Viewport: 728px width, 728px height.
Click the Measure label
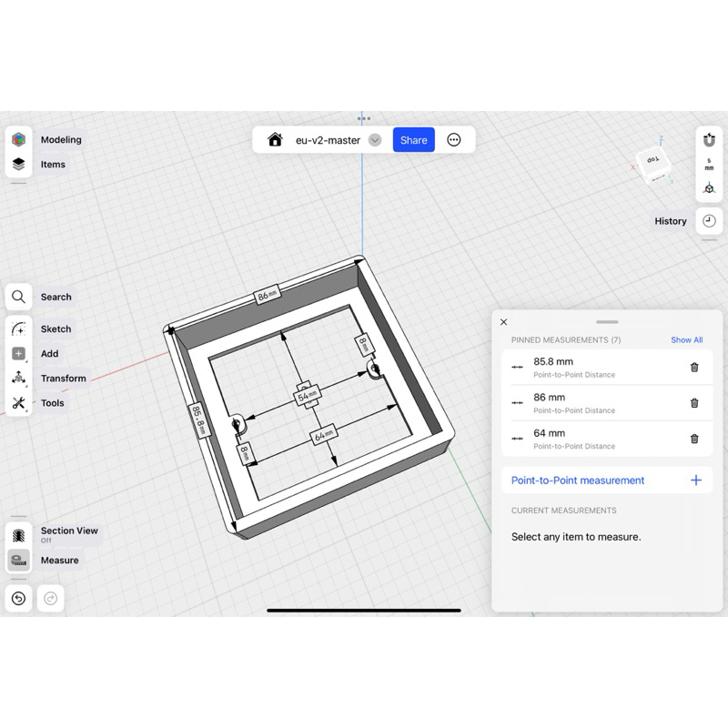click(x=59, y=560)
